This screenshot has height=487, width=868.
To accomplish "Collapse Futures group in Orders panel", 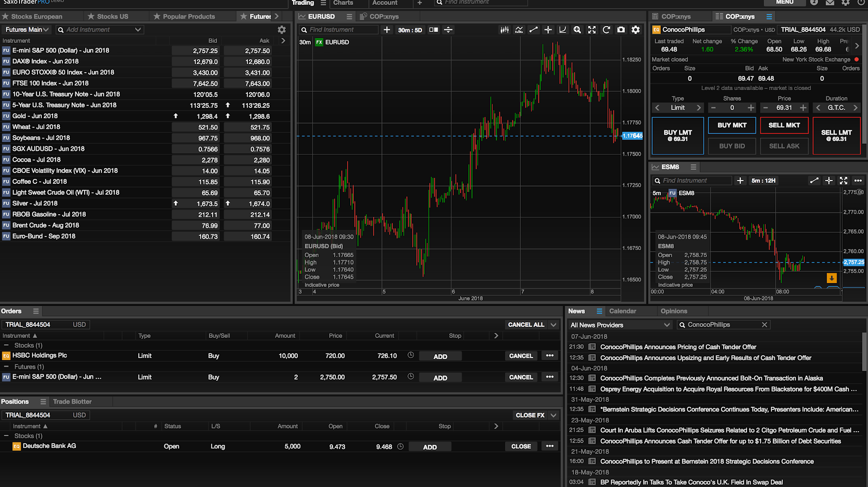I will 6,367.
